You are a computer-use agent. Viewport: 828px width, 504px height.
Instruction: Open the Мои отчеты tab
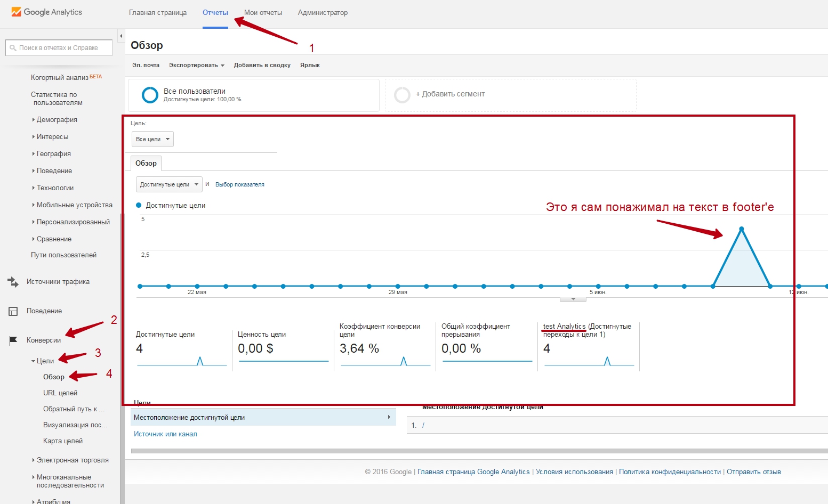click(263, 12)
